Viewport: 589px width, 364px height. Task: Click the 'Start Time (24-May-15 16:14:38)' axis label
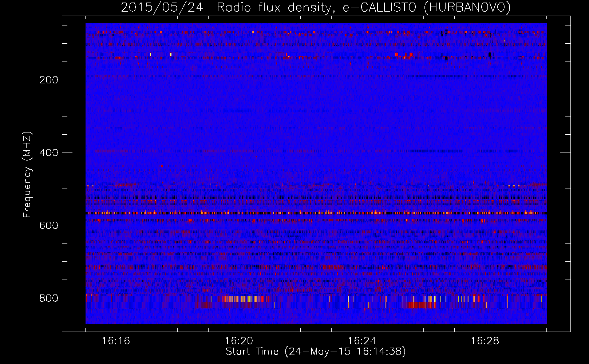316,352
